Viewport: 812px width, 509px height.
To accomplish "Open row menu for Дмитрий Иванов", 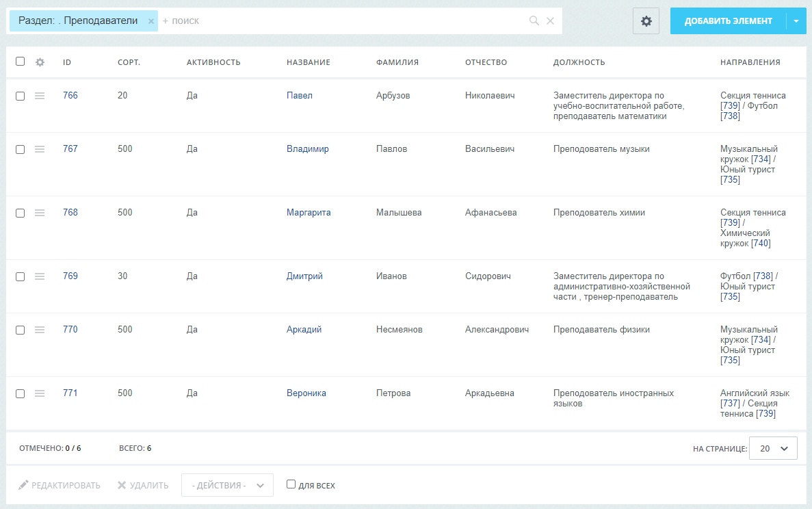I will (40, 276).
